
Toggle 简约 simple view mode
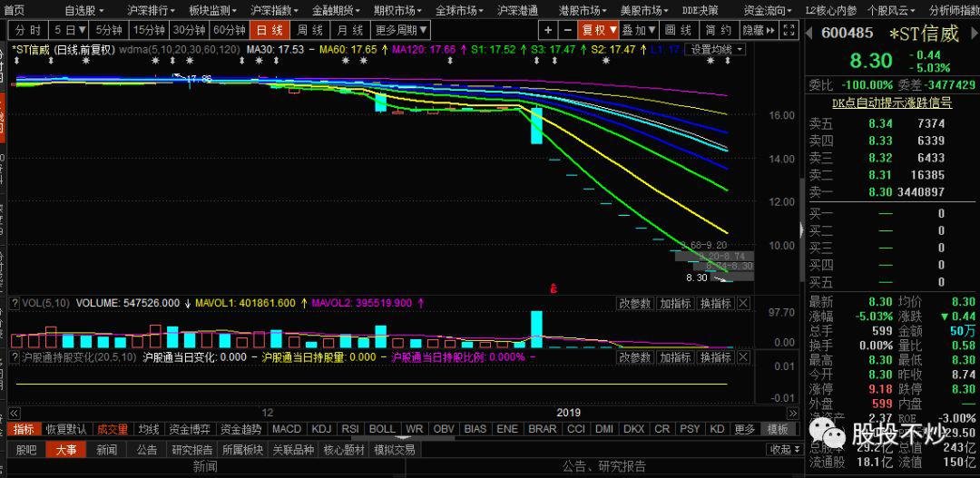point(719,29)
